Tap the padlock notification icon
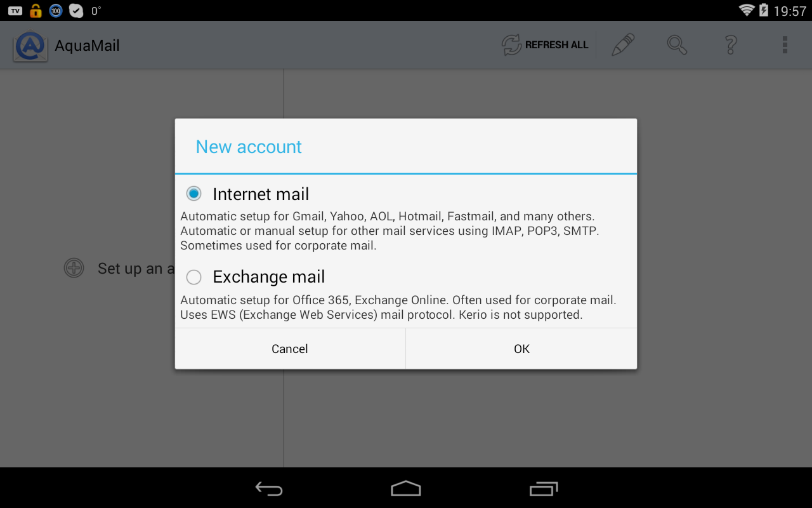The height and width of the screenshot is (508, 812). (36, 10)
